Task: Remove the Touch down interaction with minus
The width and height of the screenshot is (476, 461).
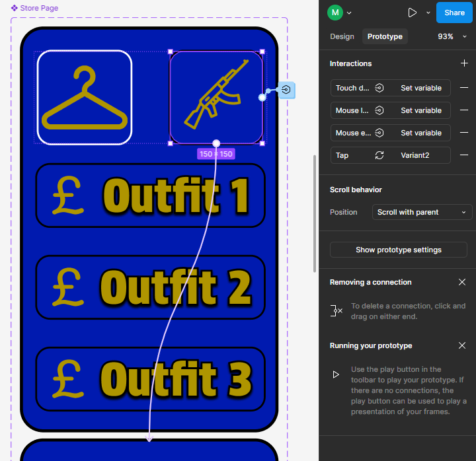Action: (x=464, y=88)
